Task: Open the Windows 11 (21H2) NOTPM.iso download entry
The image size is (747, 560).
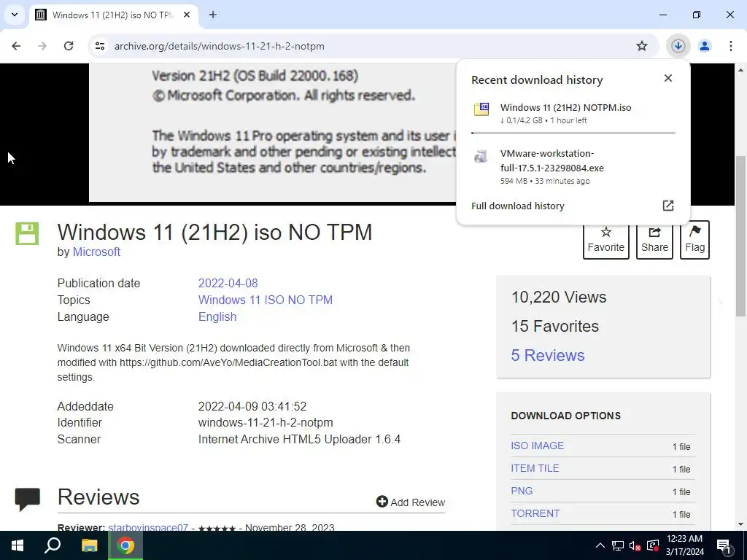Action: [x=573, y=113]
